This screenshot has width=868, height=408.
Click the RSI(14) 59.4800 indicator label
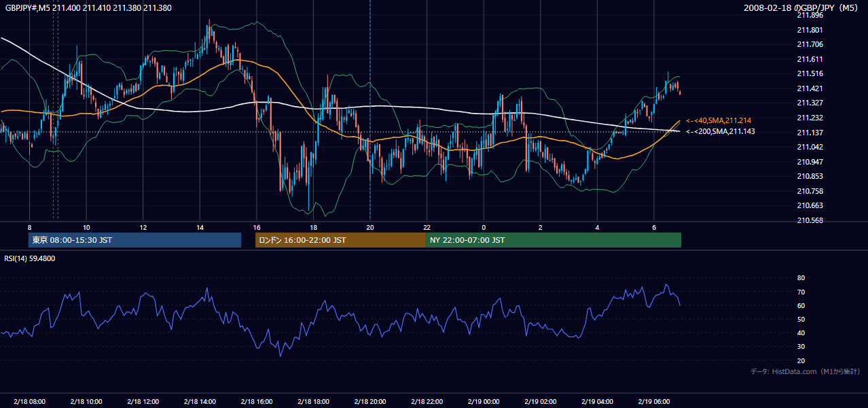pos(30,258)
